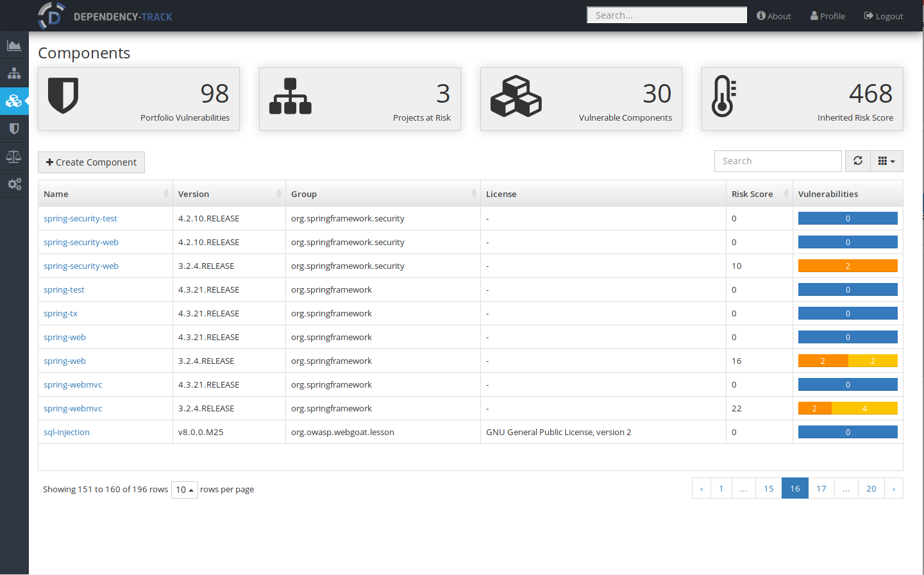The height and width of the screenshot is (575, 924).
Task: Click the v8.0.0.M25 version cell
Action: pos(229,432)
